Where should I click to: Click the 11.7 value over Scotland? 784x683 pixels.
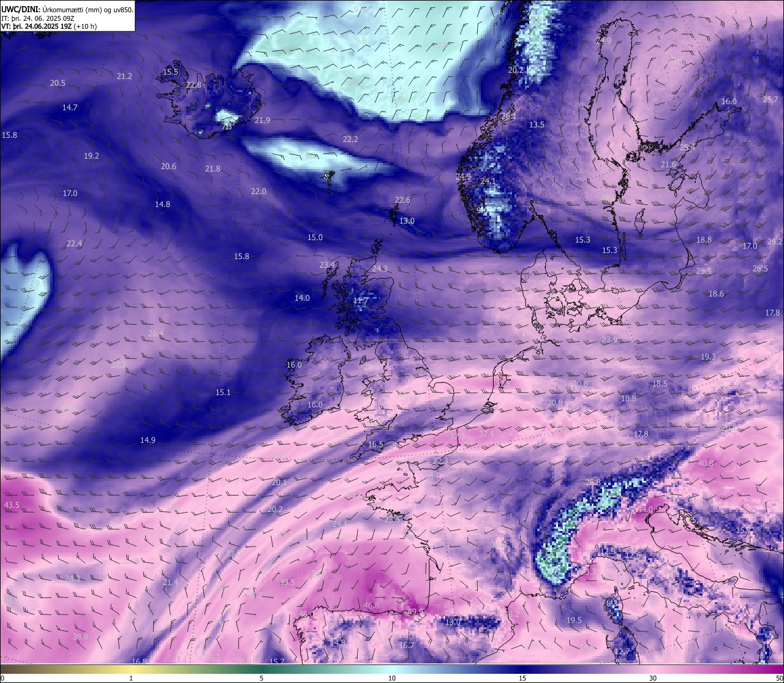tap(361, 300)
